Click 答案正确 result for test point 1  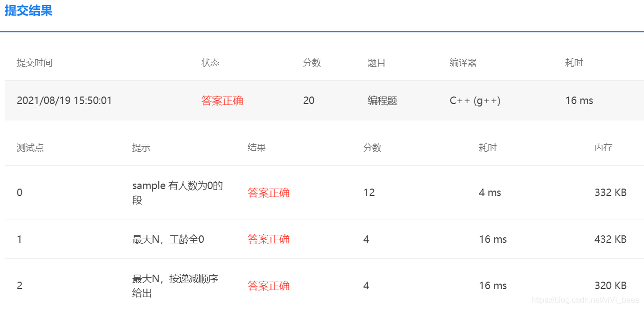pos(268,239)
